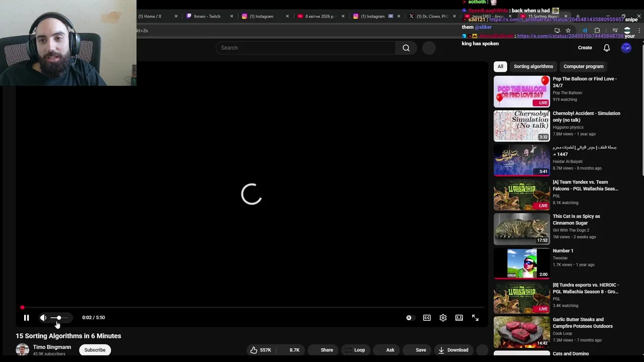Mute the video with speaker icon
644x362 pixels.
point(43,318)
